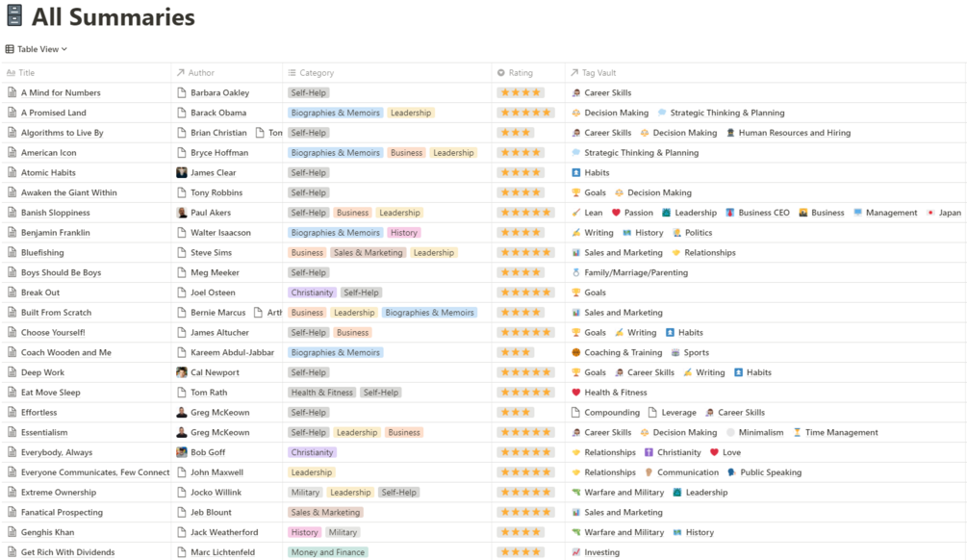Click Military category tag in Extreme Ownership row
The height and width of the screenshot is (560, 967).
(x=305, y=492)
